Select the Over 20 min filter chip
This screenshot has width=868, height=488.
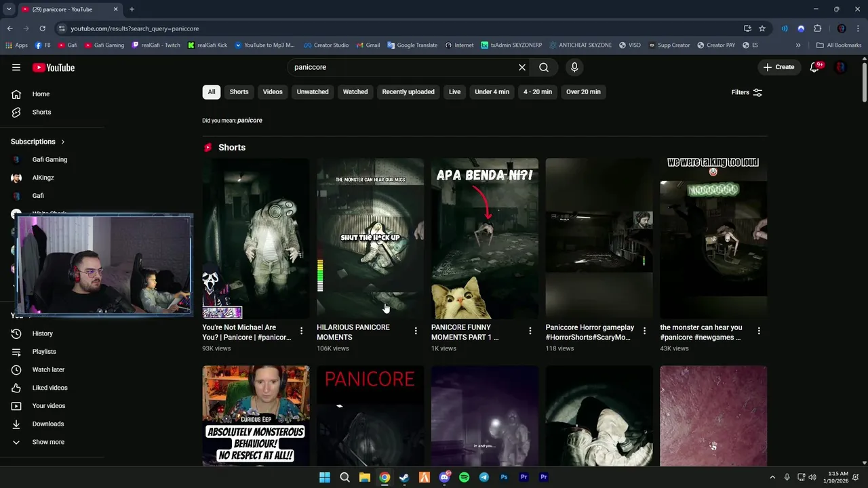click(583, 92)
